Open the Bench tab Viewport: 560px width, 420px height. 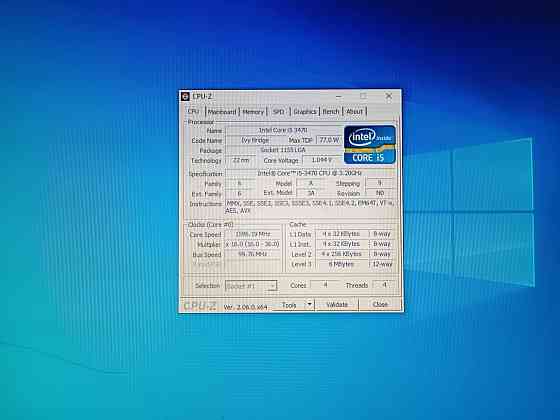(331, 112)
